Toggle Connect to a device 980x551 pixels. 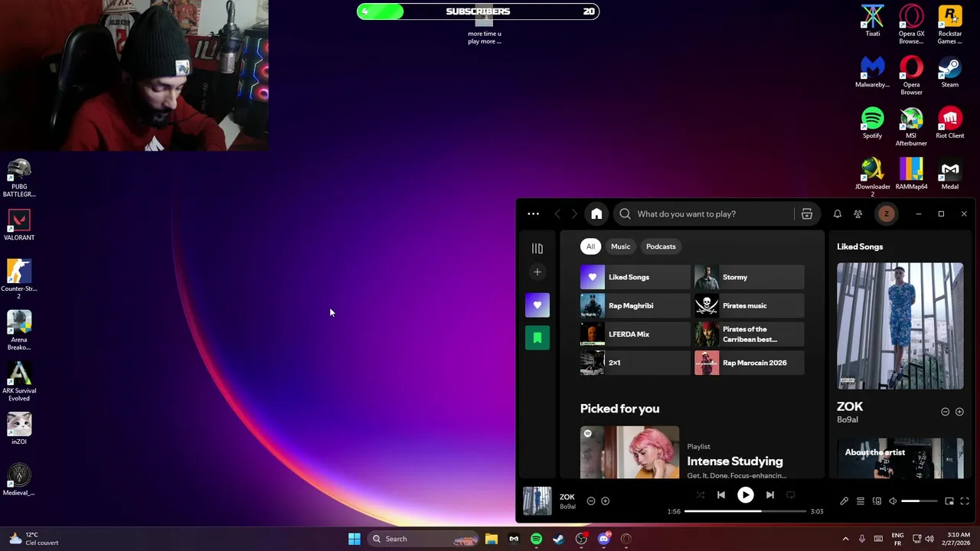877,501
